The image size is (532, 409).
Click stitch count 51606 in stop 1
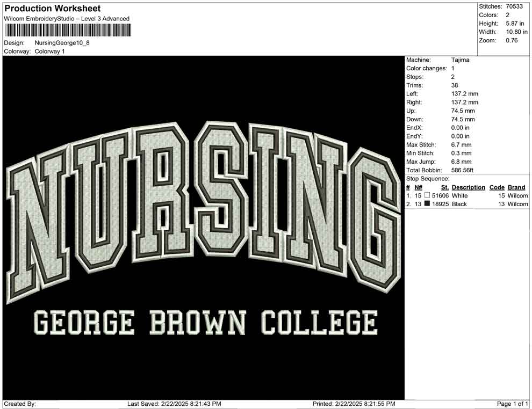(x=441, y=195)
